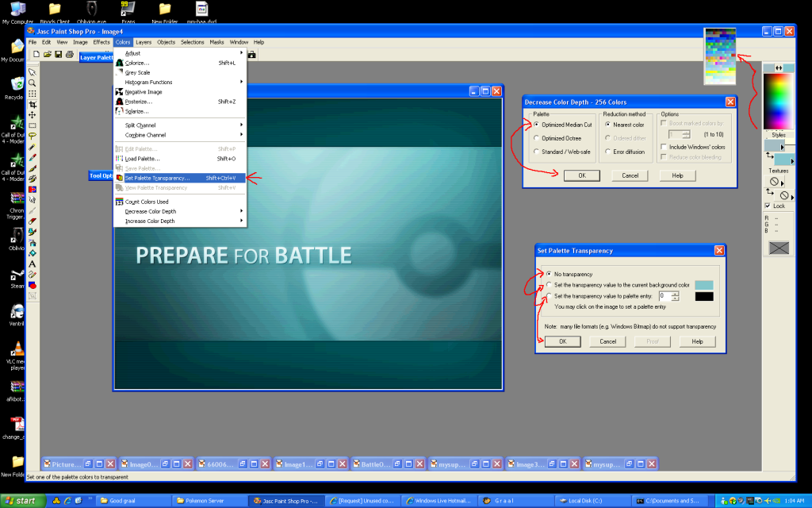Click Help in Decrease Color Depth dialog
Screen dimensions: 812x508
[677, 175]
